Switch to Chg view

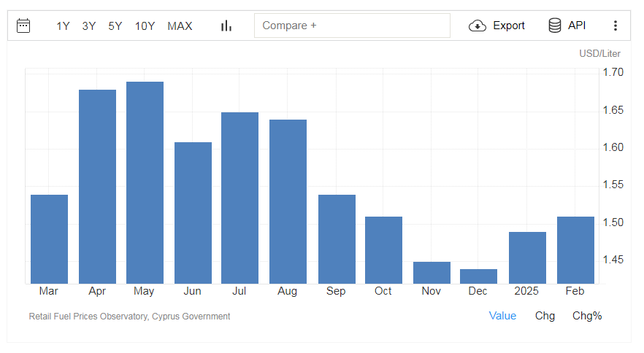click(545, 316)
